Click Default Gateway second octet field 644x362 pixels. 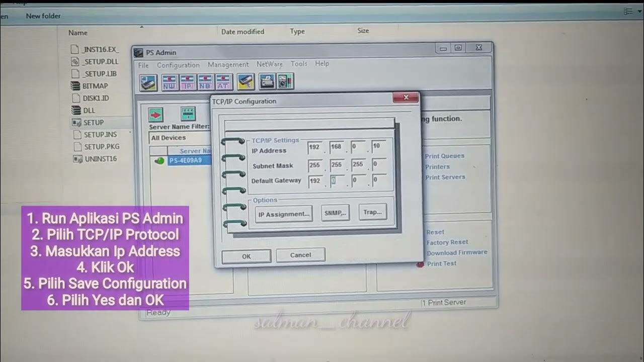336,180
